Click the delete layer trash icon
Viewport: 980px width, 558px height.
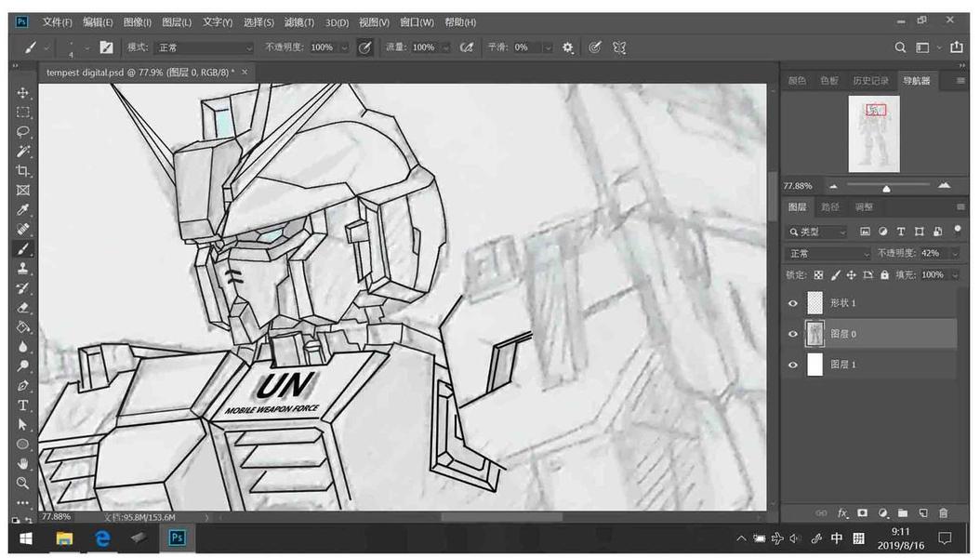[x=943, y=513]
